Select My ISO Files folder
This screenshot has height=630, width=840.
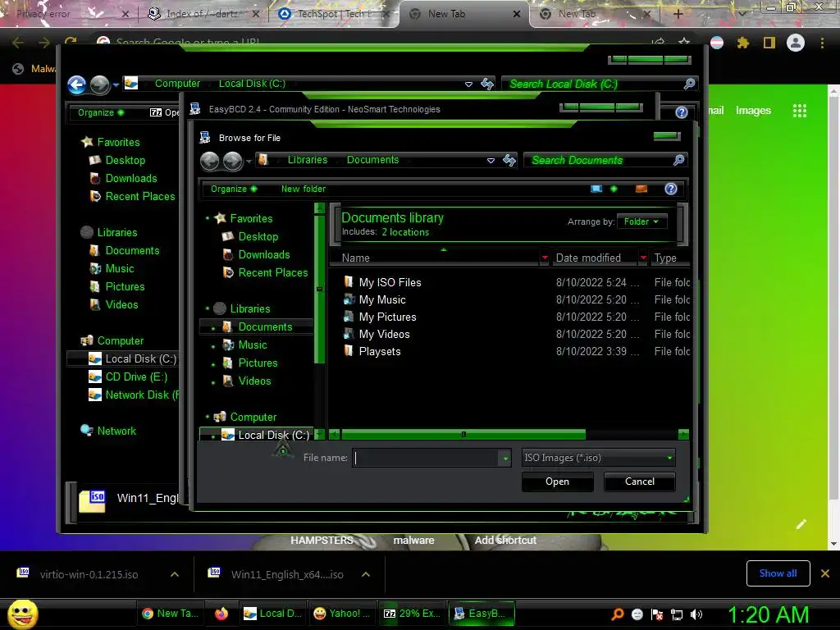point(390,282)
